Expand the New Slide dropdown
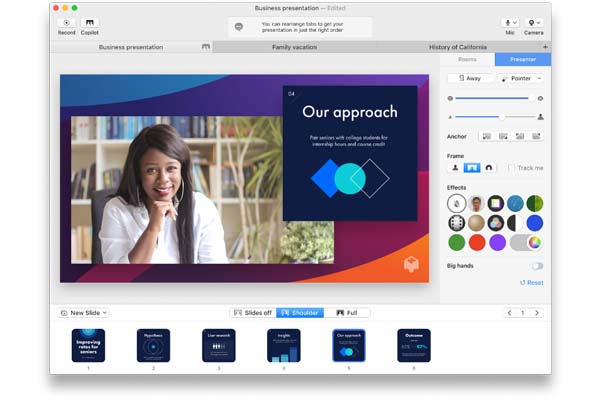The width and height of the screenshot is (600, 400). (x=84, y=313)
